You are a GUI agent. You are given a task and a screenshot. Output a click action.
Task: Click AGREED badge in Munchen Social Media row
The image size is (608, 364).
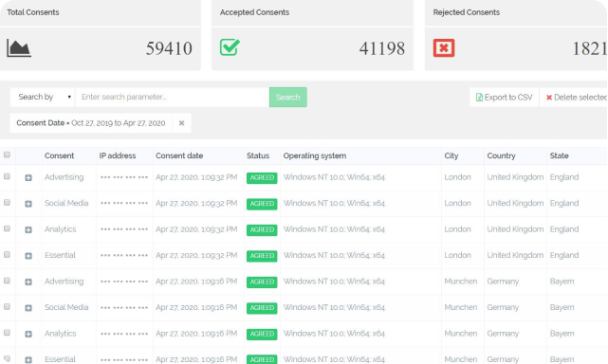pos(262,308)
